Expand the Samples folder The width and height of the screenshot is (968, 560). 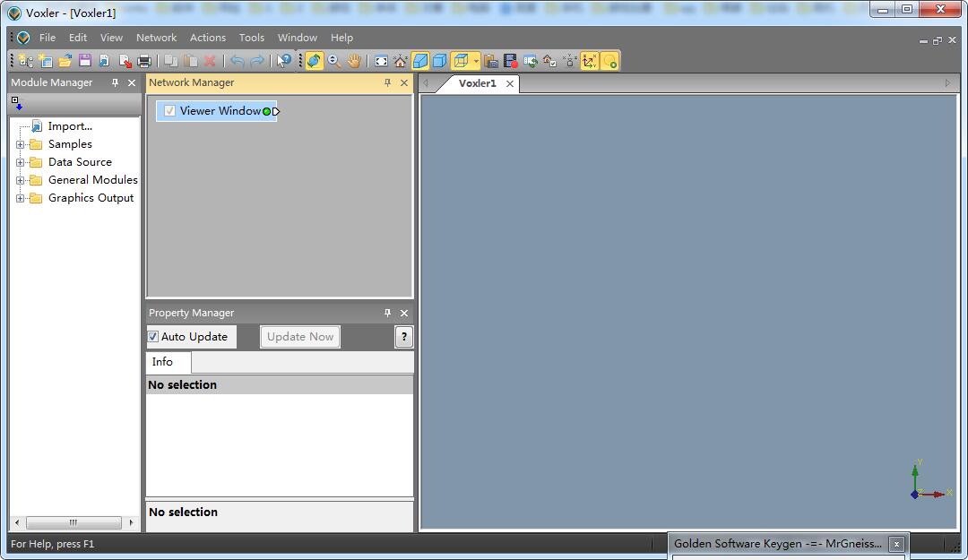21,144
